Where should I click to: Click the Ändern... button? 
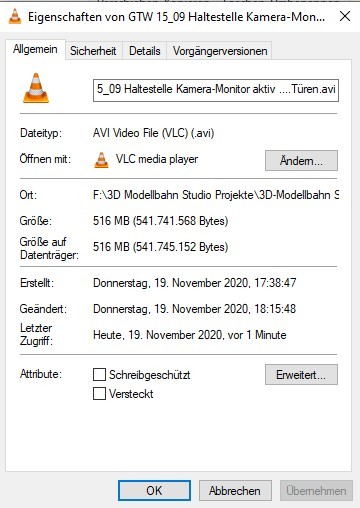coord(301,161)
